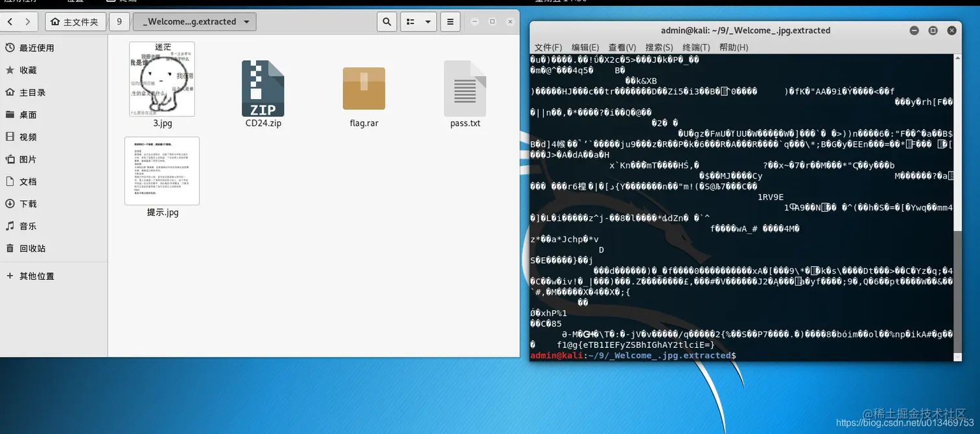Image resolution: width=980 pixels, height=434 pixels.
Task: Select the 9 path segment
Action: (119, 21)
